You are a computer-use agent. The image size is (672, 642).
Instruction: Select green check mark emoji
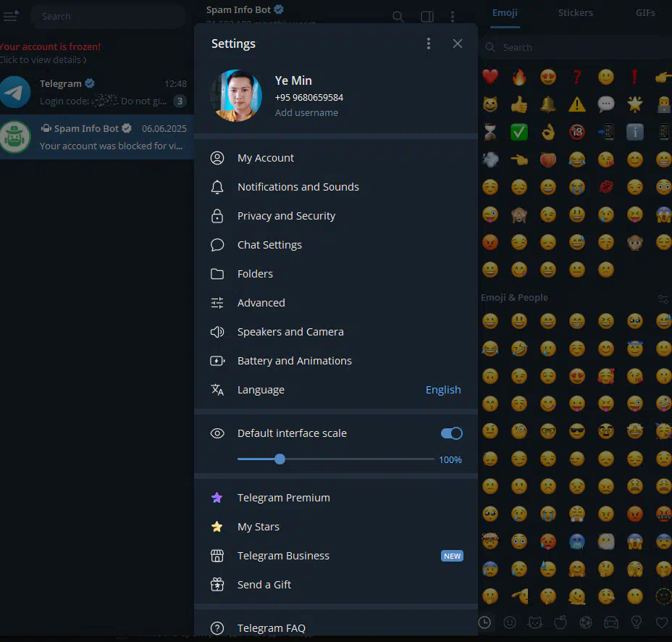point(519,132)
